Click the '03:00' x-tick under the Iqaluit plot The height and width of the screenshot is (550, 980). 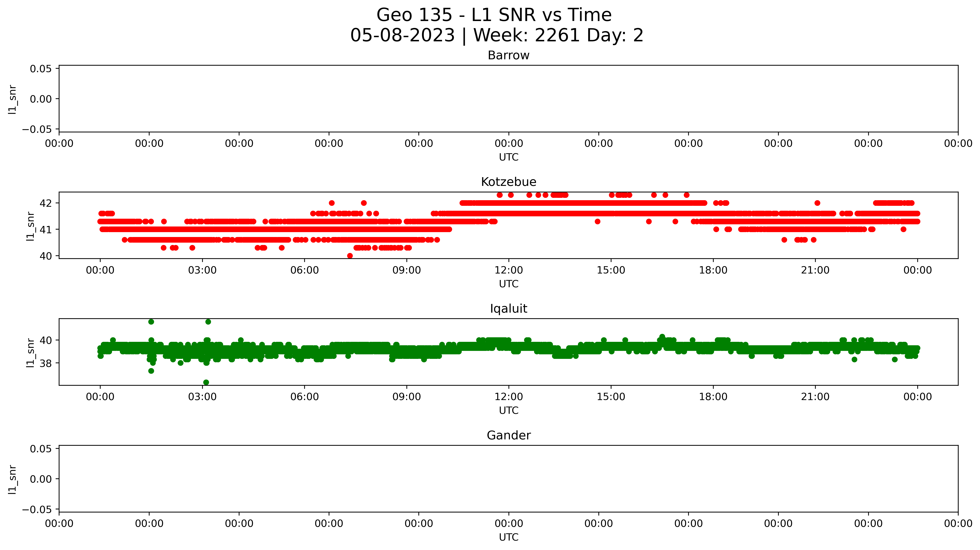(202, 397)
